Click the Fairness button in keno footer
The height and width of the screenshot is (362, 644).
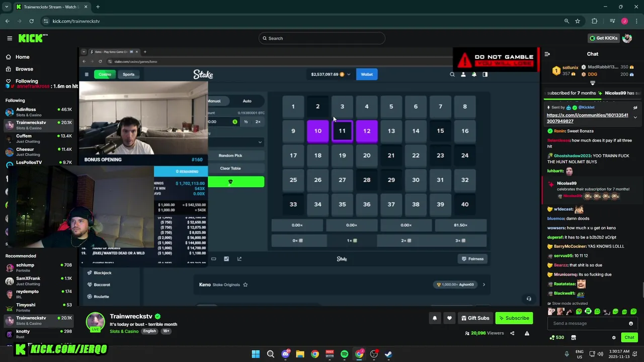(473, 259)
